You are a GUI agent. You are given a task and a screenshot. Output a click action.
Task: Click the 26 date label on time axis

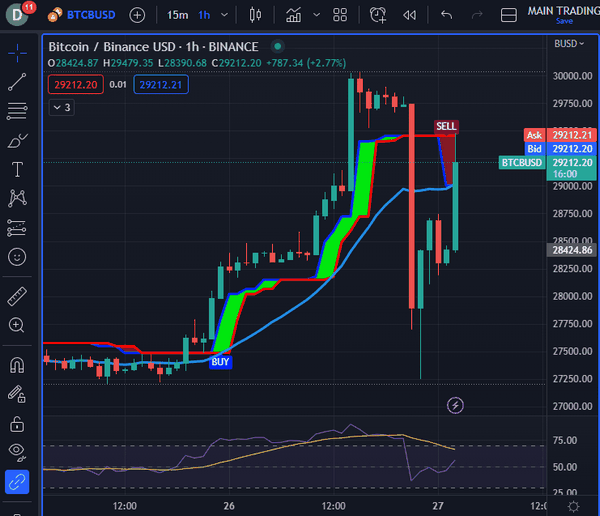click(x=229, y=506)
